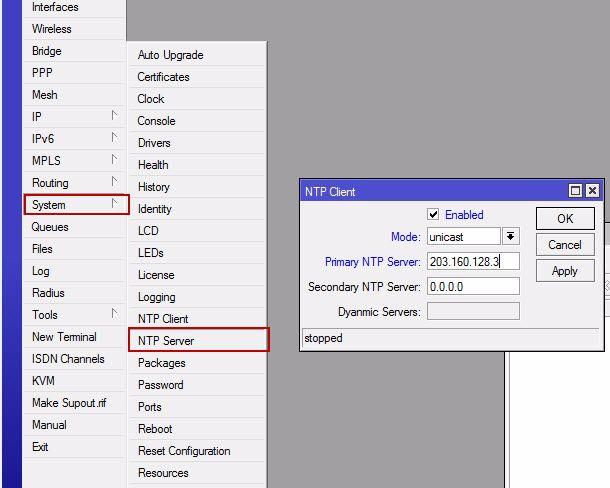The image size is (610, 488).
Task: Expand the Tools submenu
Action: tap(76, 315)
